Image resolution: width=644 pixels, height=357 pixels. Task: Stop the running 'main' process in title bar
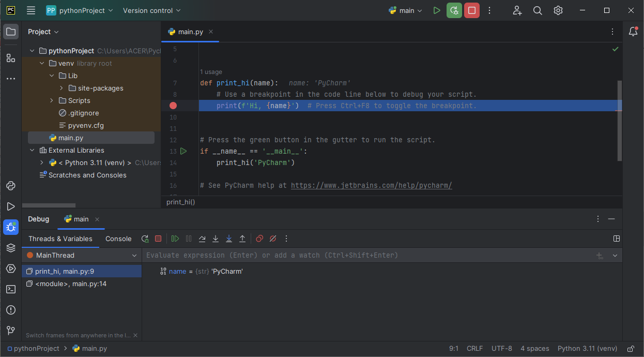pyautogui.click(x=471, y=10)
